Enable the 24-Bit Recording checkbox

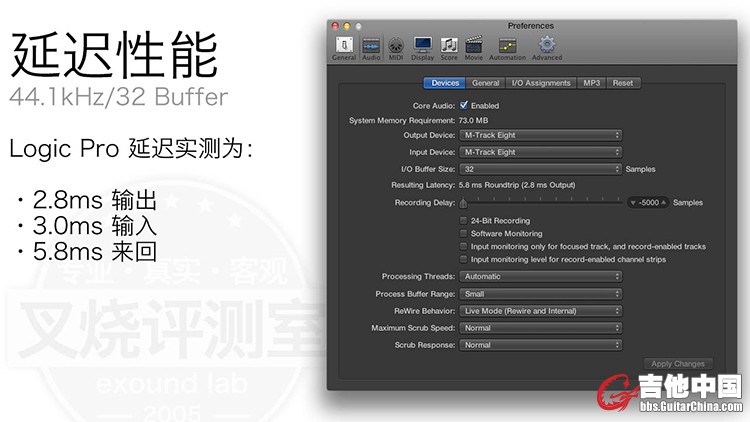pyautogui.click(x=463, y=221)
